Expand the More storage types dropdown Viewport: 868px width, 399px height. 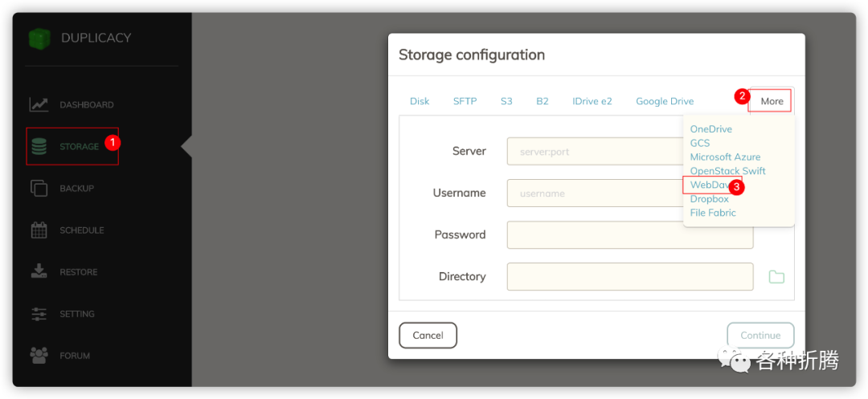[771, 101]
